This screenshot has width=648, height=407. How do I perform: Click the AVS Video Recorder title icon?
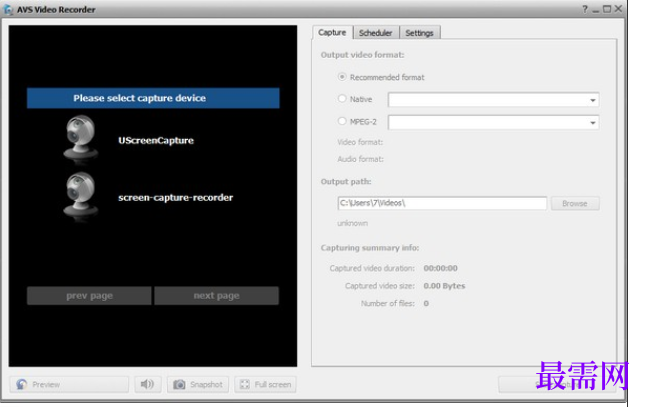tap(8, 9)
